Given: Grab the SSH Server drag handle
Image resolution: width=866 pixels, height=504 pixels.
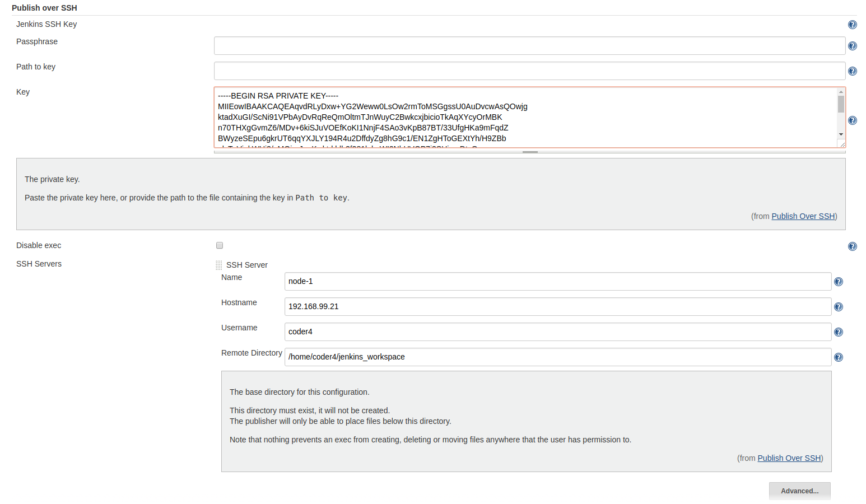Looking at the screenshot, I should (x=218, y=265).
